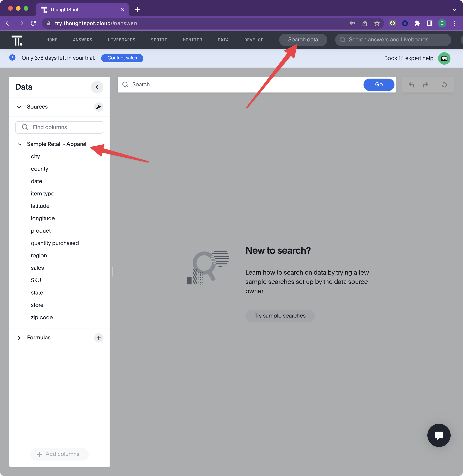The image size is (463, 476).
Task: Click the Search data button
Action: (x=303, y=40)
